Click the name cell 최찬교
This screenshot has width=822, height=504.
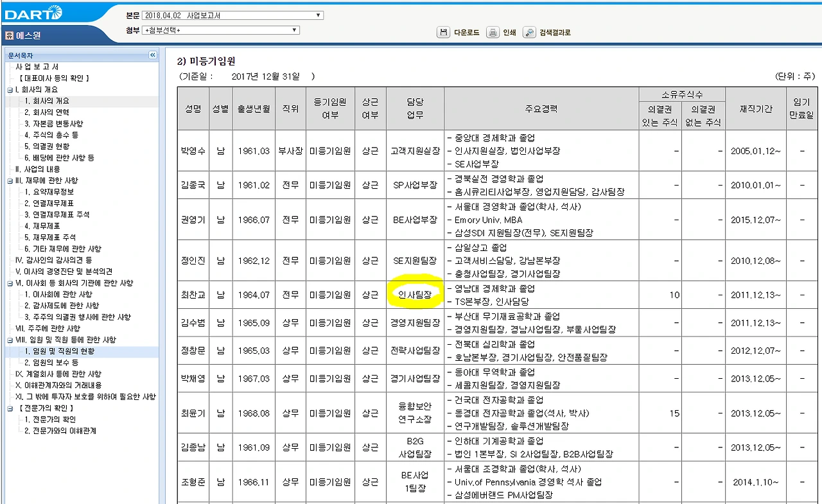193,295
